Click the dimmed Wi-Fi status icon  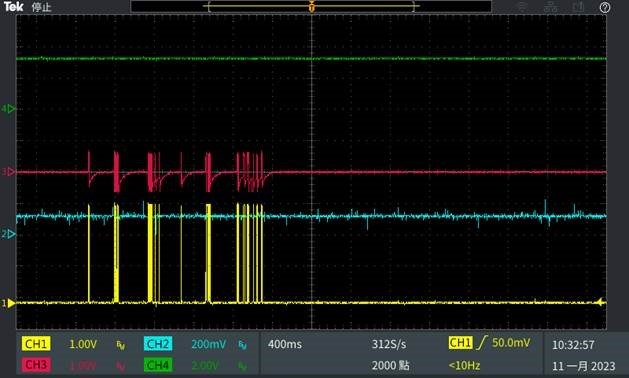point(522,7)
